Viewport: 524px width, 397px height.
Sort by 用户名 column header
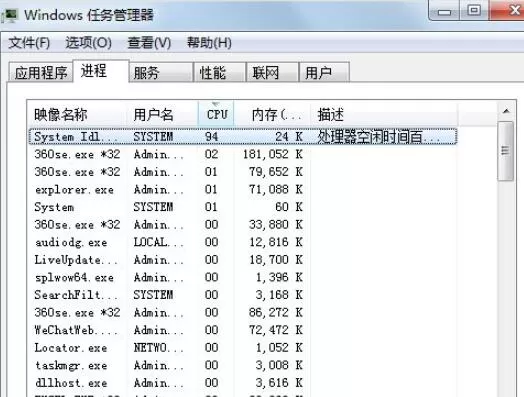pyautogui.click(x=163, y=115)
